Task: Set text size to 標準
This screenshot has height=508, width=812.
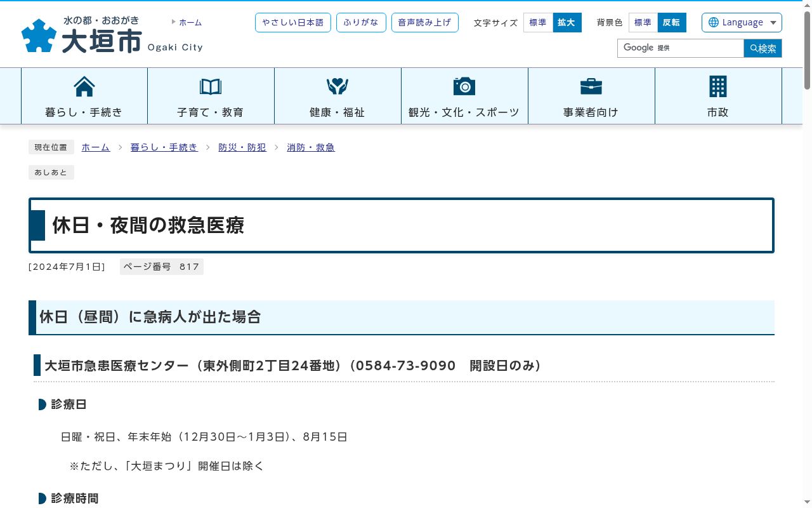Action: pyautogui.click(x=538, y=22)
